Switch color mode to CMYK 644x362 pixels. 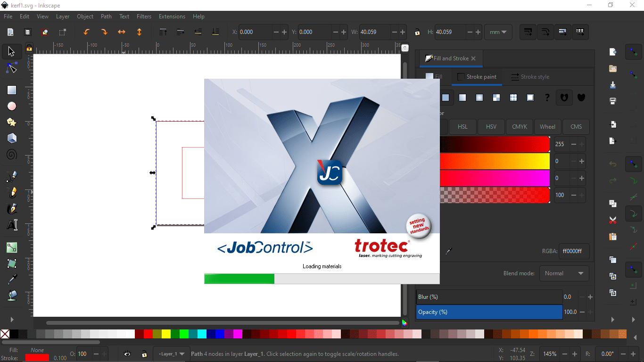pos(520,127)
